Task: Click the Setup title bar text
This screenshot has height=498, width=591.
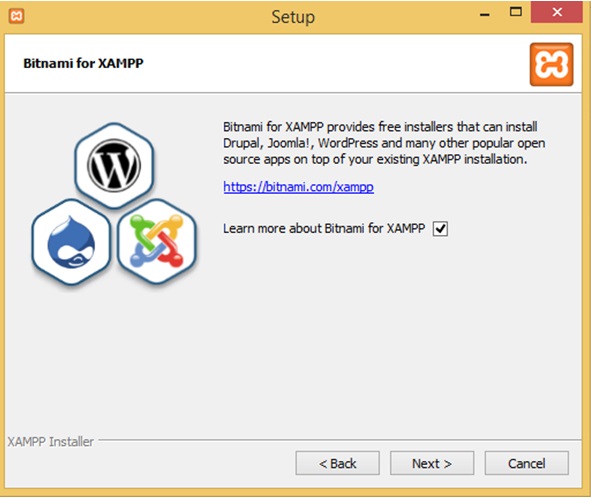Action: (293, 17)
